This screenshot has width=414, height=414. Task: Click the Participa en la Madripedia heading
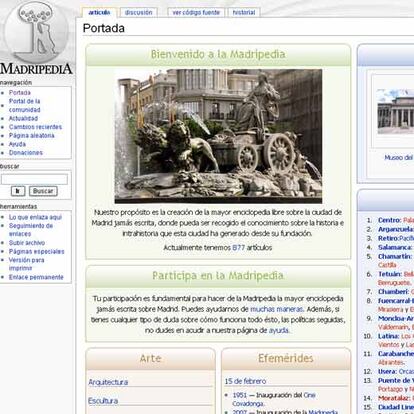218,276
